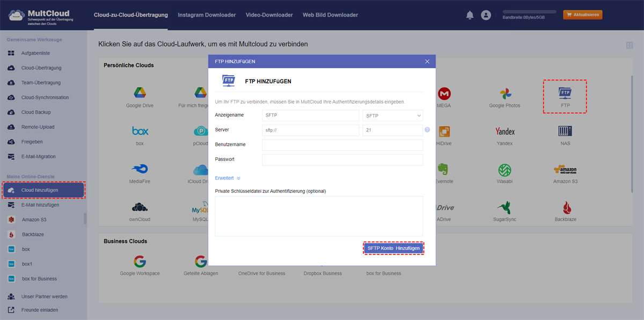The width and height of the screenshot is (644, 320).
Task: Select the Wasabi cloud icon
Action: click(x=504, y=170)
